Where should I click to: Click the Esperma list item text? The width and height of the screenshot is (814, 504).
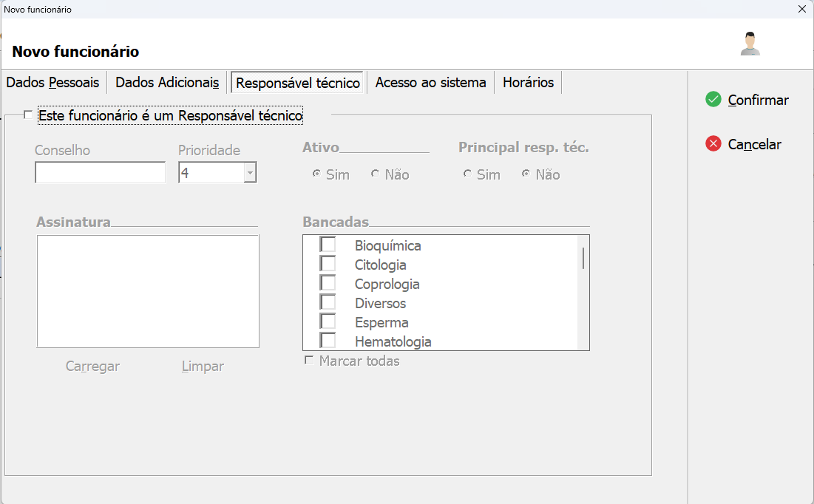pyautogui.click(x=381, y=322)
